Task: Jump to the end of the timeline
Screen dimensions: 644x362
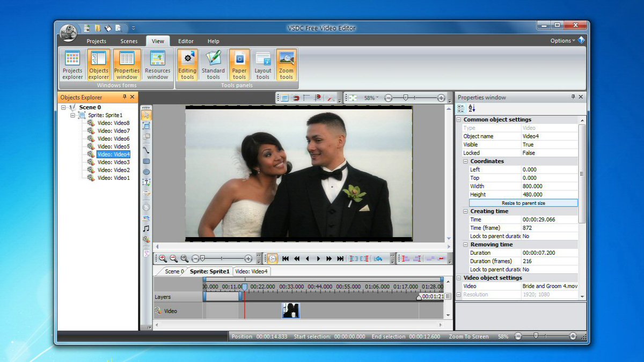Action: pyautogui.click(x=340, y=258)
